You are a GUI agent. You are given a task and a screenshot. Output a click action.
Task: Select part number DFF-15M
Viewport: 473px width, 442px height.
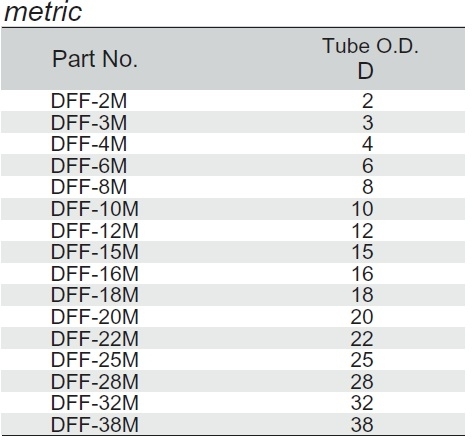[x=95, y=252]
